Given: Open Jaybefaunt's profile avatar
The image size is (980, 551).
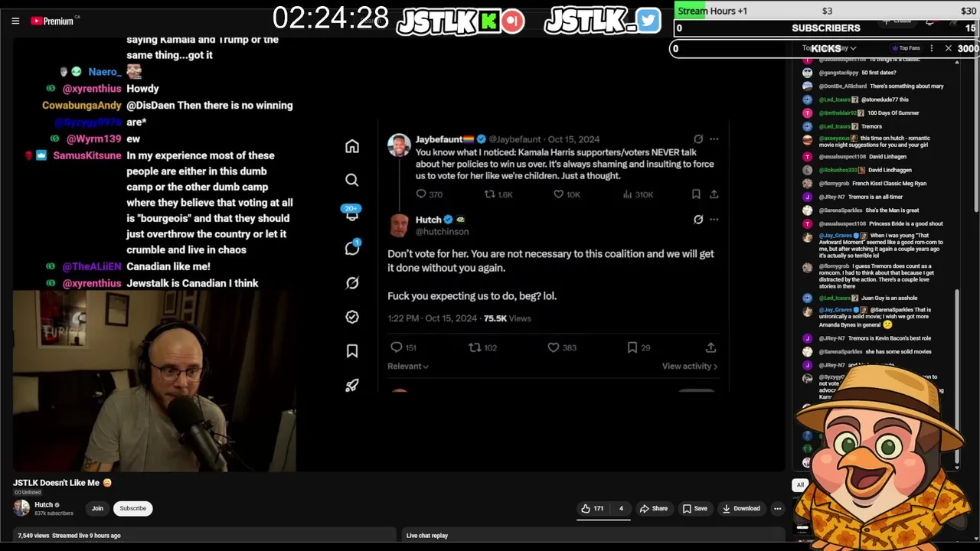Looking at the screenshot, I should [399, 145].
